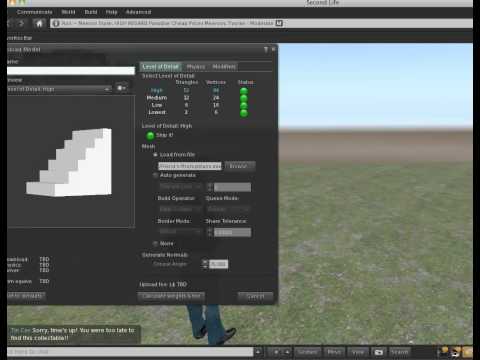Image resolution: width=480 pixels, height=360 pixels.
Task: Click the Moderate maturity rating icon
Action: pos(279,23)
